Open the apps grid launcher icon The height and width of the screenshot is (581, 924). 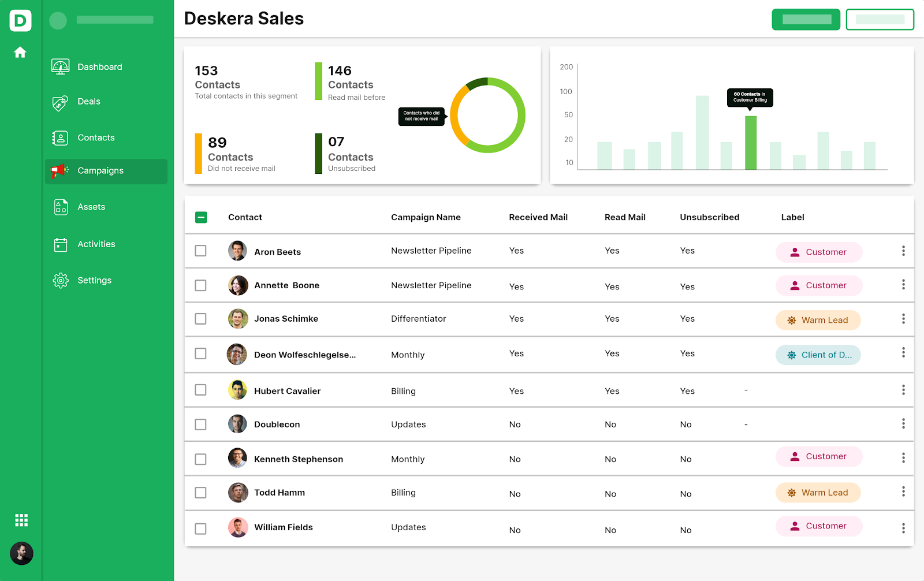click(x=21, y=520)
